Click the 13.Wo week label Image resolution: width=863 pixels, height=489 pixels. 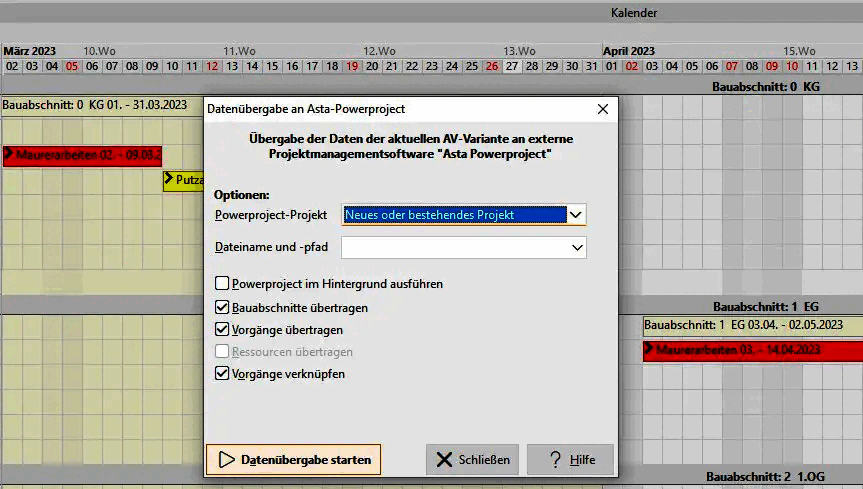(x=519, y=51)
